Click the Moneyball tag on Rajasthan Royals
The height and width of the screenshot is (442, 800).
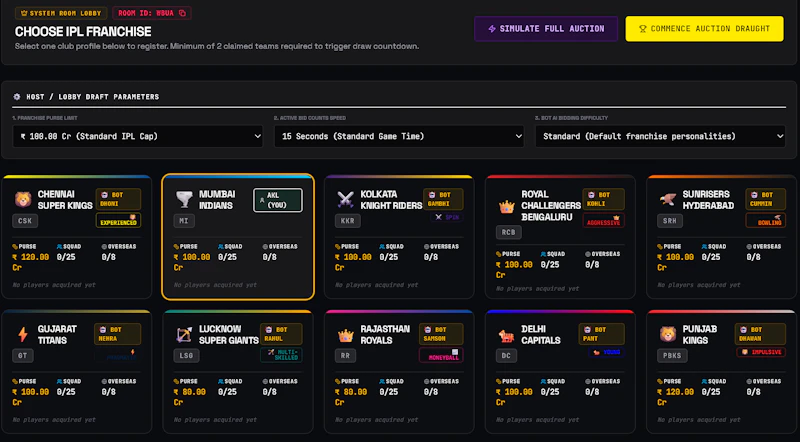coord(441,355)
